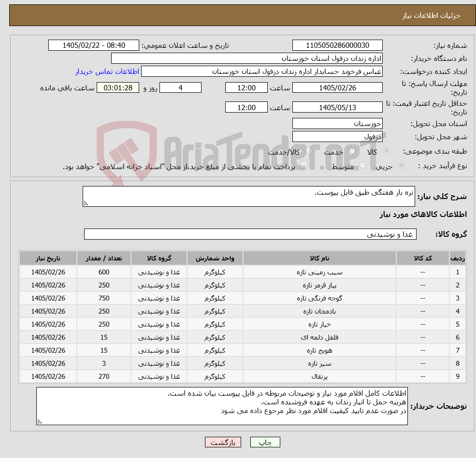Image resolution: width=476 pixels, height=458 pixels.
Task: Click the quantity 750 for گوجه فرنگی
Action: pos(104,299)
